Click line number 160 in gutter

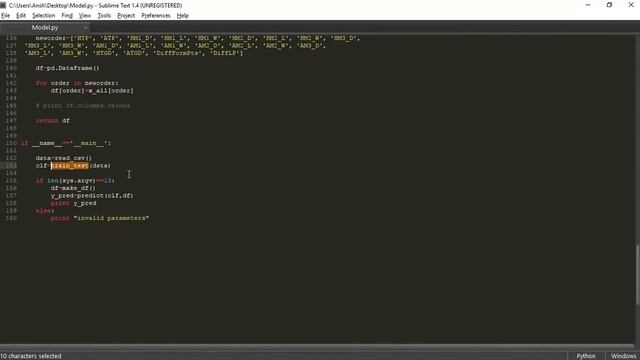click(11, 218)
